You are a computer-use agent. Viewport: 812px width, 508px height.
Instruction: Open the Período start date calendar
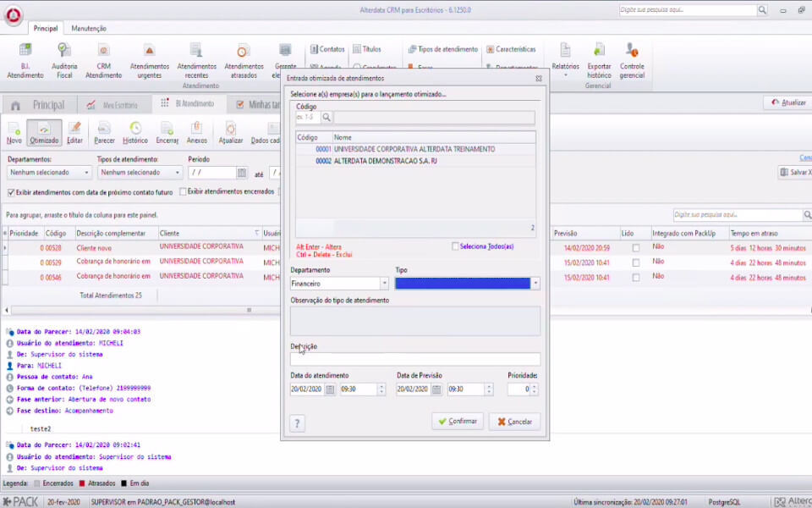241,173
